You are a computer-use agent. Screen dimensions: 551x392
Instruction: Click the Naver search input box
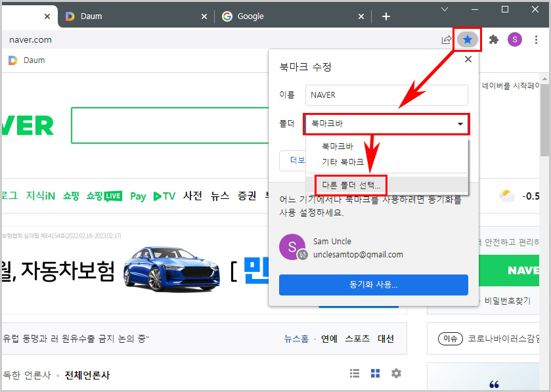(x=171, y=125)
